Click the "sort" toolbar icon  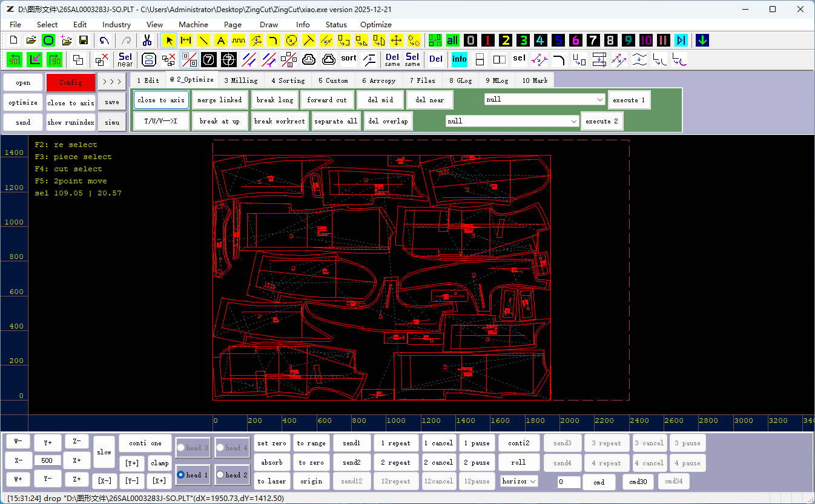click(349, 59)
